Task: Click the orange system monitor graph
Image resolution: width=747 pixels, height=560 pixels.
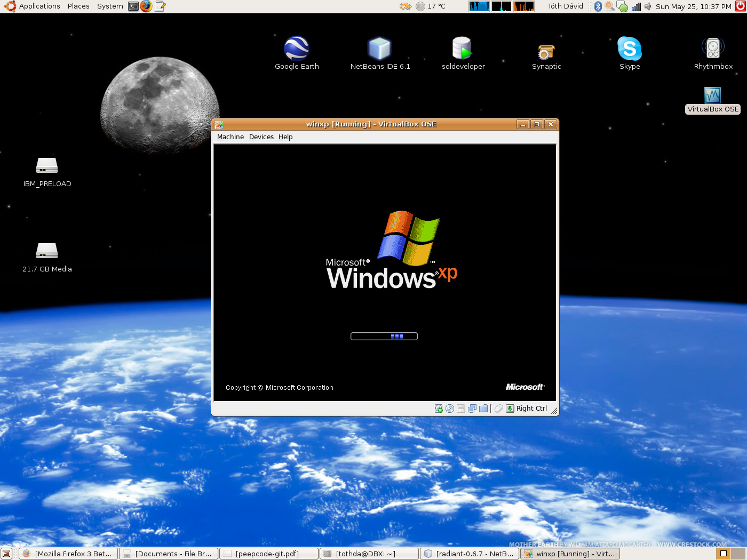Action: [x=523, y=6]
